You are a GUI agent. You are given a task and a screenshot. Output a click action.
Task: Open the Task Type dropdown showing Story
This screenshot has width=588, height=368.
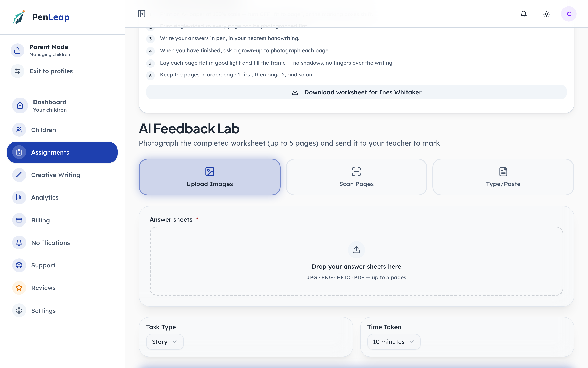click(x=165, y=342)
